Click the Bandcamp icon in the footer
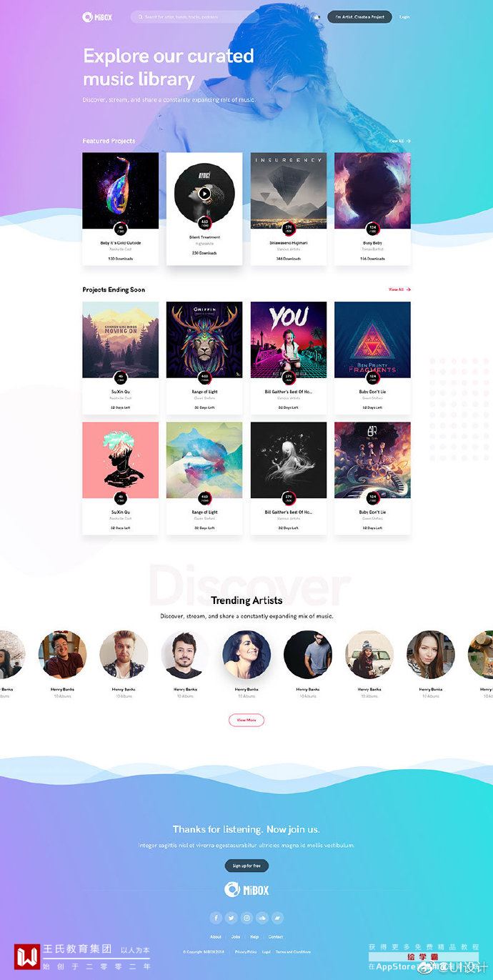 pyautogui.click(x=277, y=918)
